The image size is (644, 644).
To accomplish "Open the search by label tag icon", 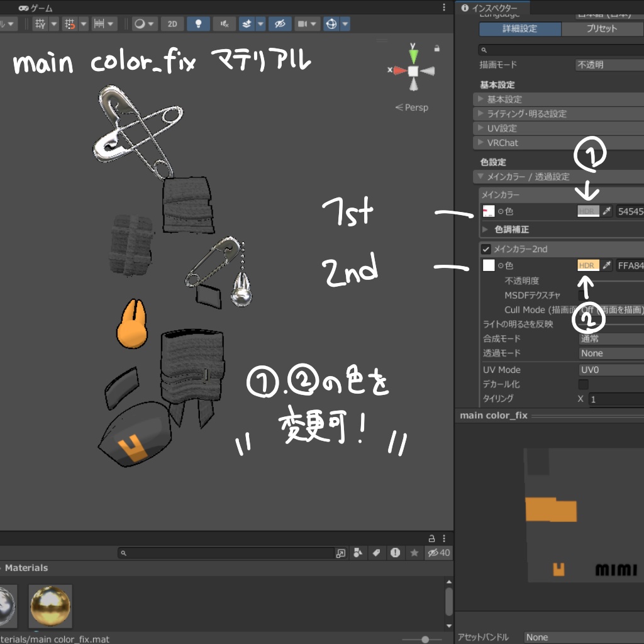I will click(376, 553).
